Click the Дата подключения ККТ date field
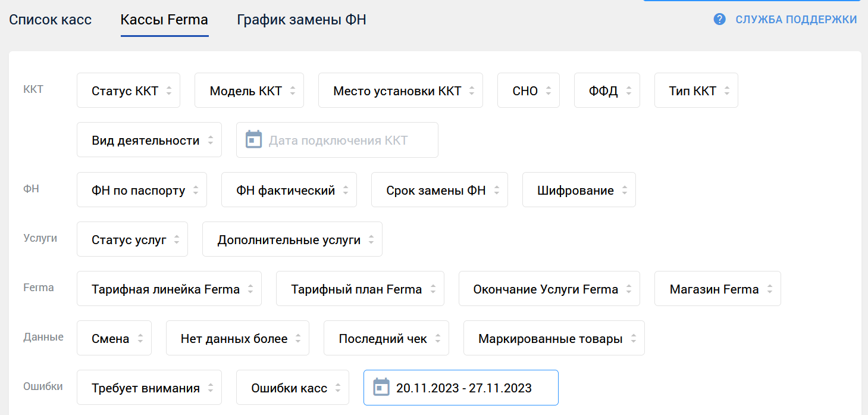The width and height of the screenshot is (868, 415). pyautogui.click(x=337, y=140)
